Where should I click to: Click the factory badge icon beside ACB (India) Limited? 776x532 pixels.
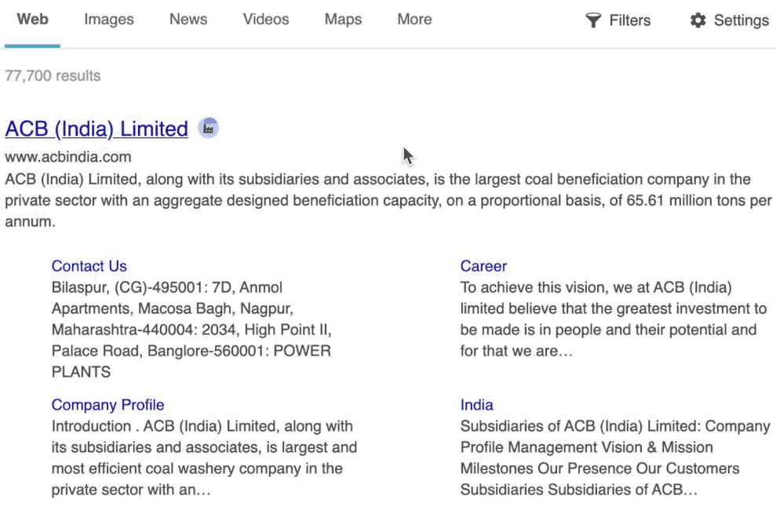point(209,128)
